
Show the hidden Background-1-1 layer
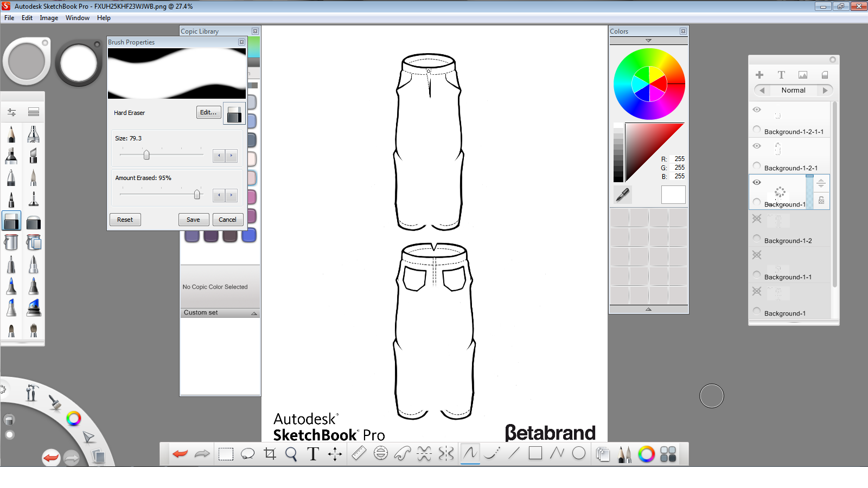pos(757,255)
